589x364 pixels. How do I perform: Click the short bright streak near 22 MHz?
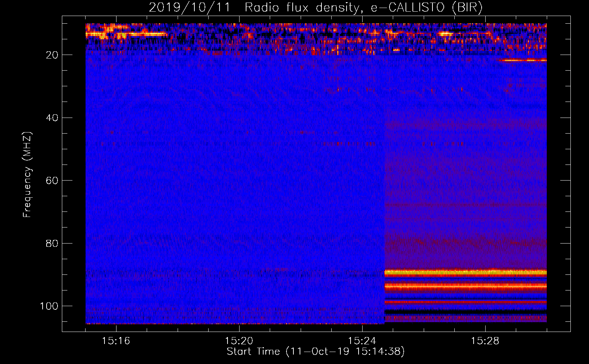pos(523,60)
